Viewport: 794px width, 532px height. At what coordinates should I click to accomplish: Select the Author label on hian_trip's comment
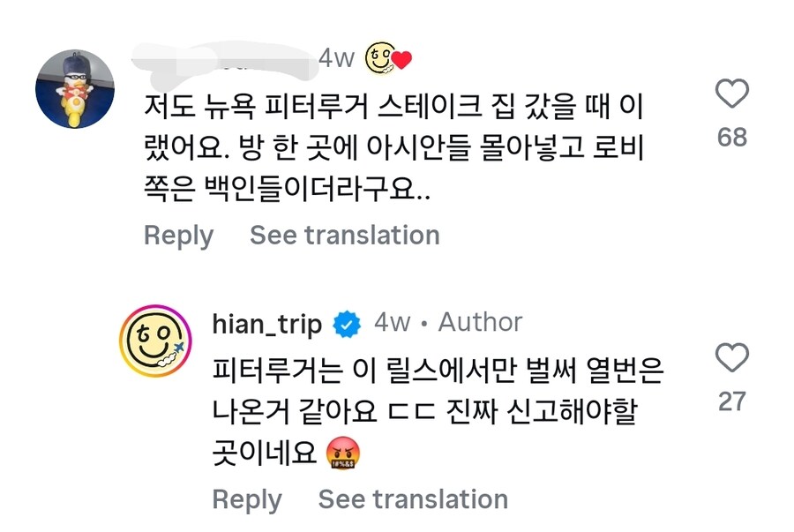pos(477,323)
